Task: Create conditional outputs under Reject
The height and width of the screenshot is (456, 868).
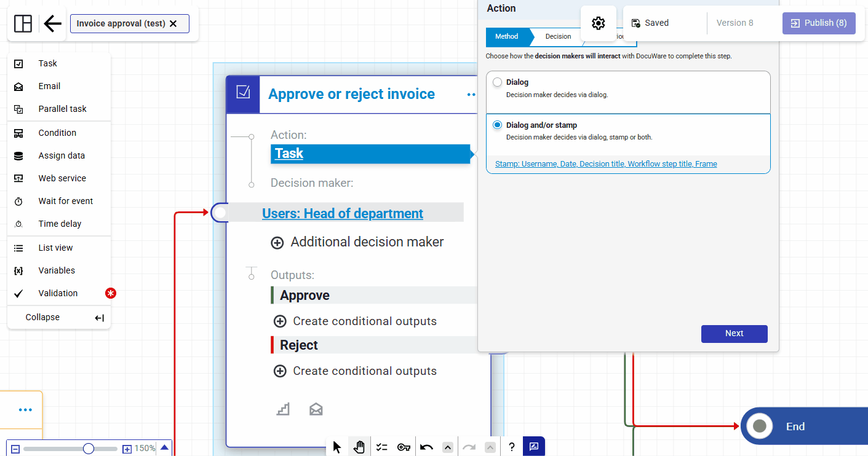Action: point(355,371)
